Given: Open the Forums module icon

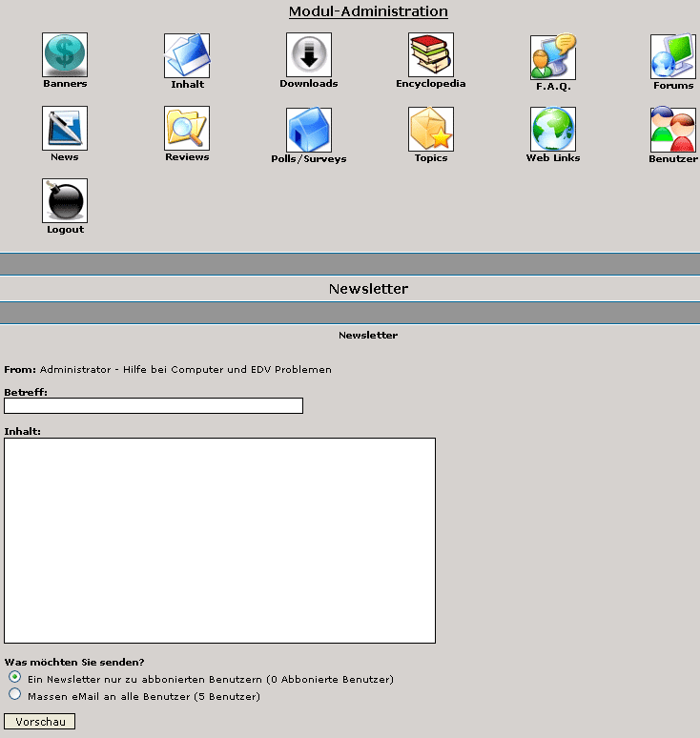Looking at the screenshot, I should pyautogui.click(x=673, y=56).
